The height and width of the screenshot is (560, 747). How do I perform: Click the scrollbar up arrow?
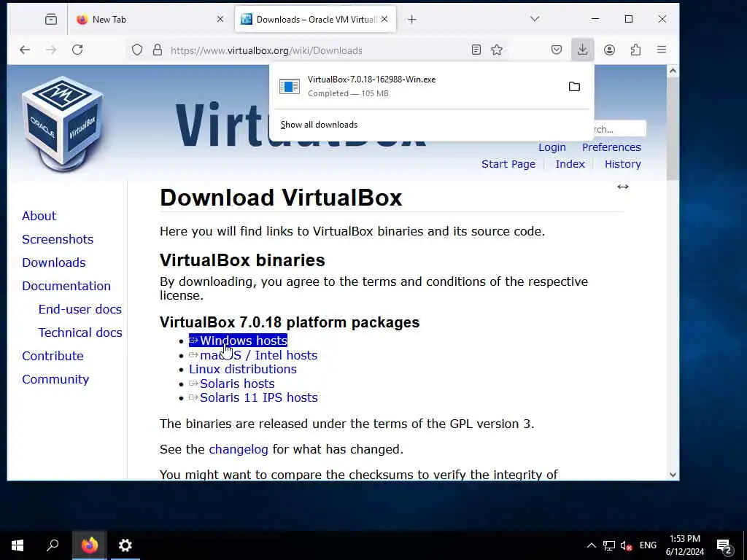(x=673, y=71)
